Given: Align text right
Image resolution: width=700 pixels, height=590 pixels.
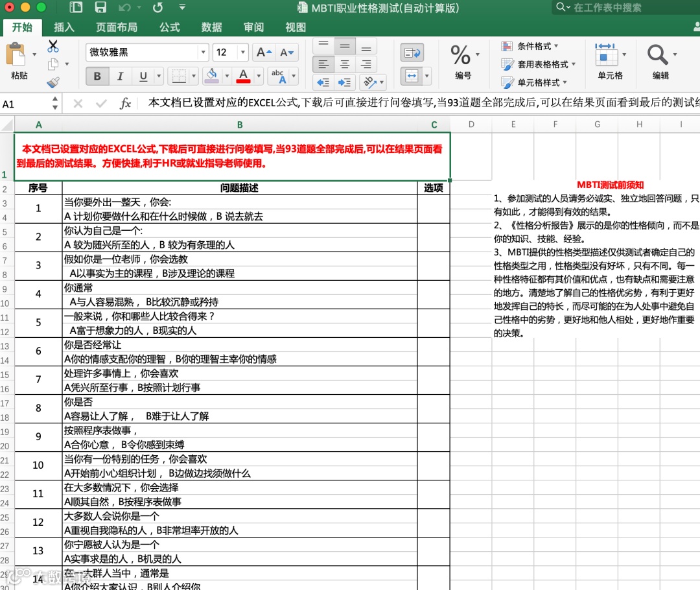Looking at the screenshot, I should (366, 64).
